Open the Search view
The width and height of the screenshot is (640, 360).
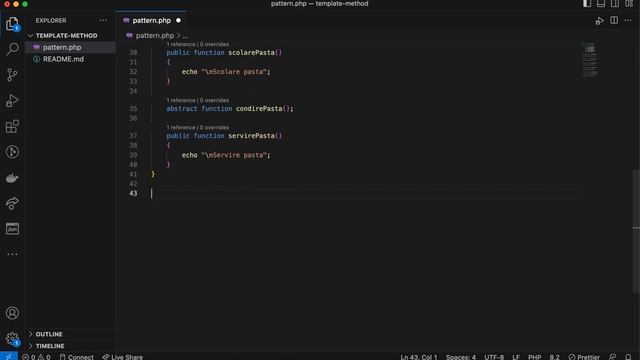pos(12,49)
